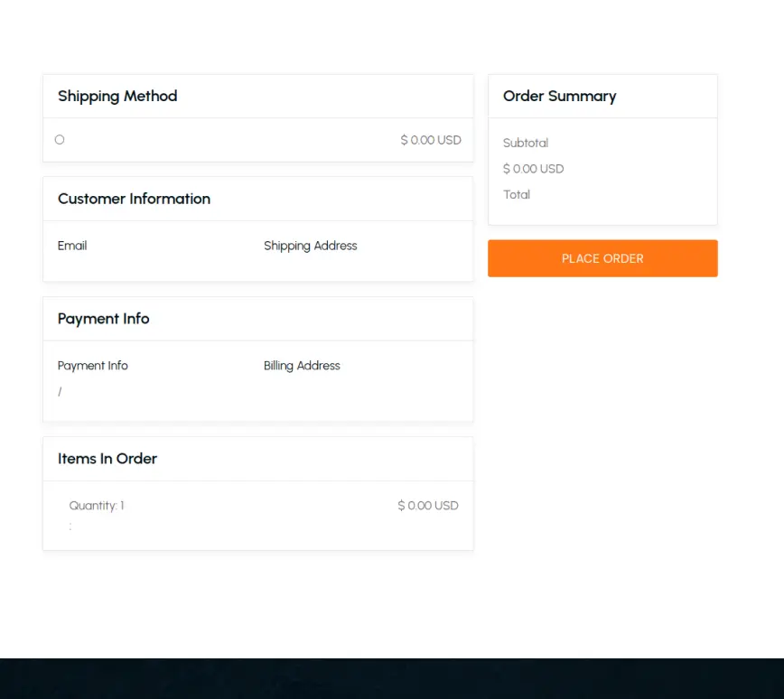Click the Shipping Method section header
Screen dimensions: 784x699
coord(117,96)
